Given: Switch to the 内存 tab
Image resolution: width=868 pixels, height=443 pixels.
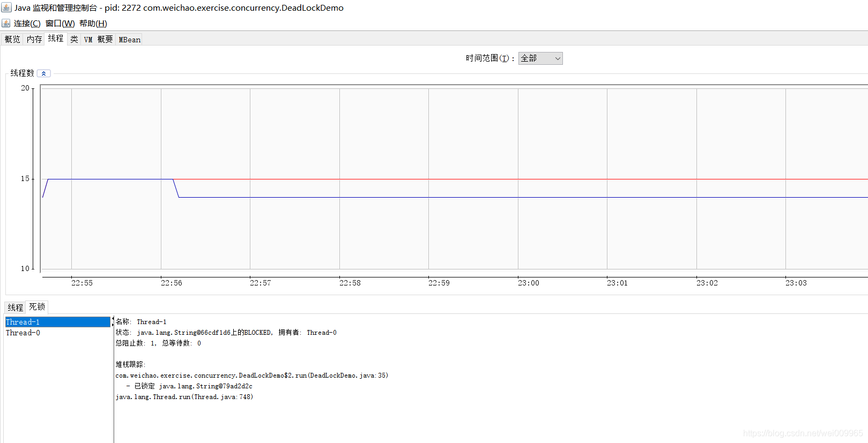Looking at the screenshot, I should pyautogui.click(x=34, y=39).
